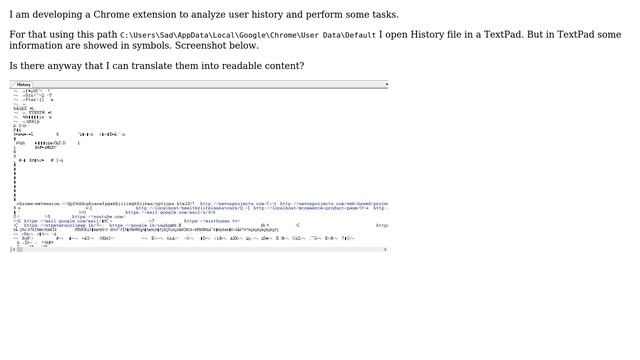Click the sentence 'Is there anyway that I can translate'
This screenshot has width=640, height=360.
157,66
